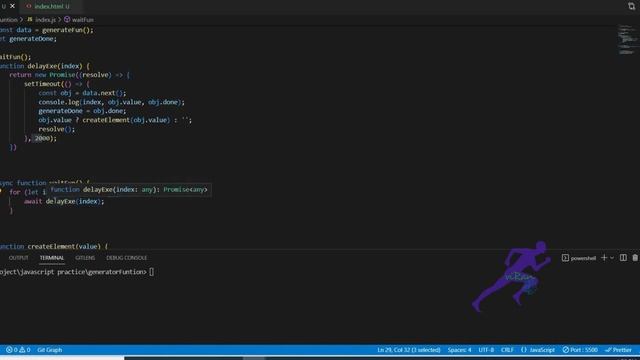The width and height of the screenshot is (640, 360).
Task: Select the TERMINAL panel tab
Action: click(x=52, y=258)
